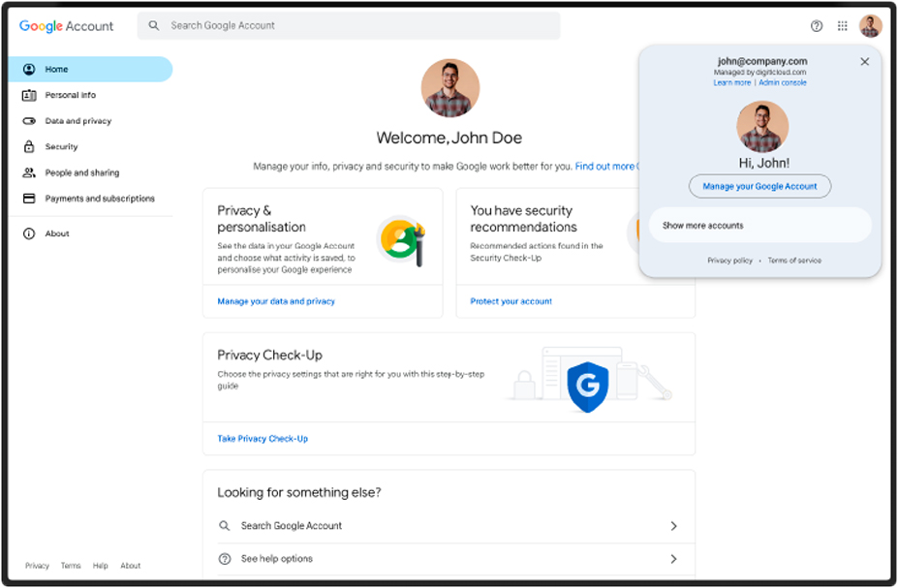Click the footer Privacy link

tap(37, 566)
